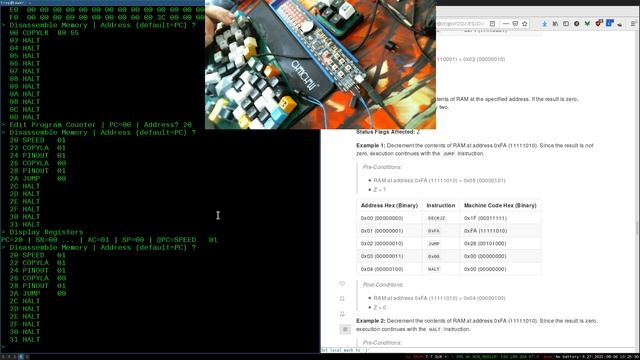The height and width of the screenshot is (360, 640).
Task: Click the last '28 PINOUT 01' terminal line
Action: tap(38, 286)
